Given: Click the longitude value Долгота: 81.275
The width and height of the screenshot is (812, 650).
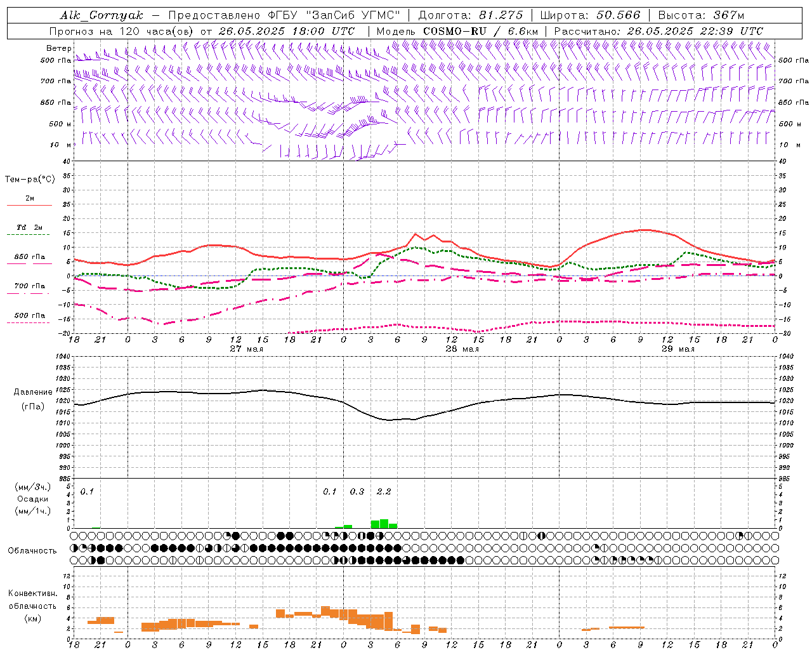Looking at the screenshot, I should point(471,15).
